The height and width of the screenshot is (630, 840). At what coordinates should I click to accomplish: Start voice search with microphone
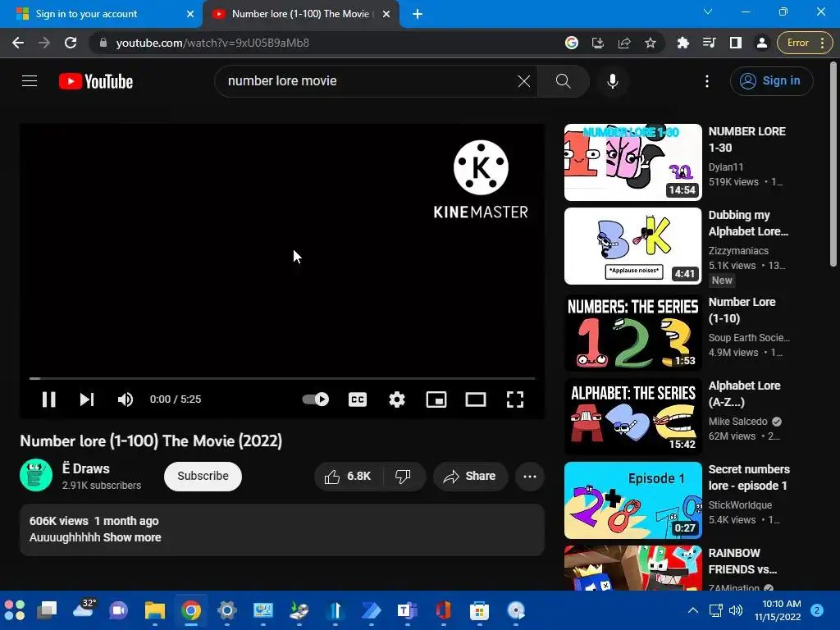coord(612,81)
